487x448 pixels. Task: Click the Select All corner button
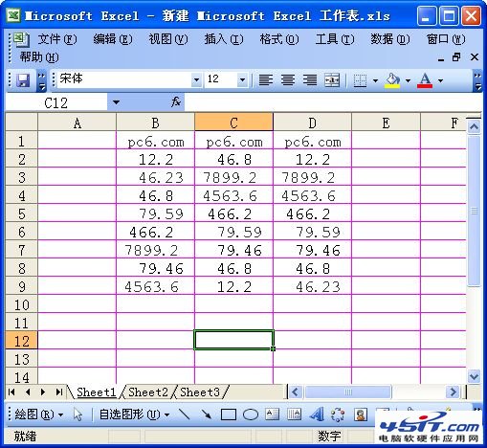[x=22, y=122]
